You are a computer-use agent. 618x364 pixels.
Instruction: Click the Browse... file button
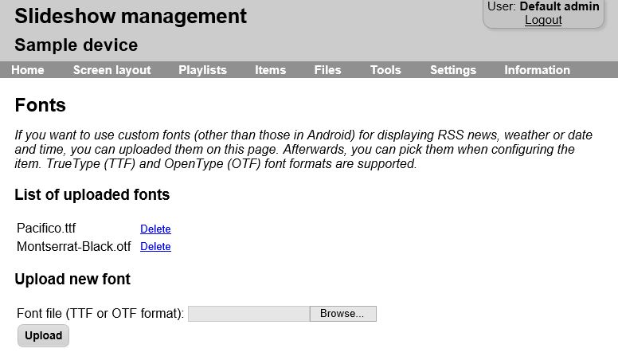coord(343,314)
